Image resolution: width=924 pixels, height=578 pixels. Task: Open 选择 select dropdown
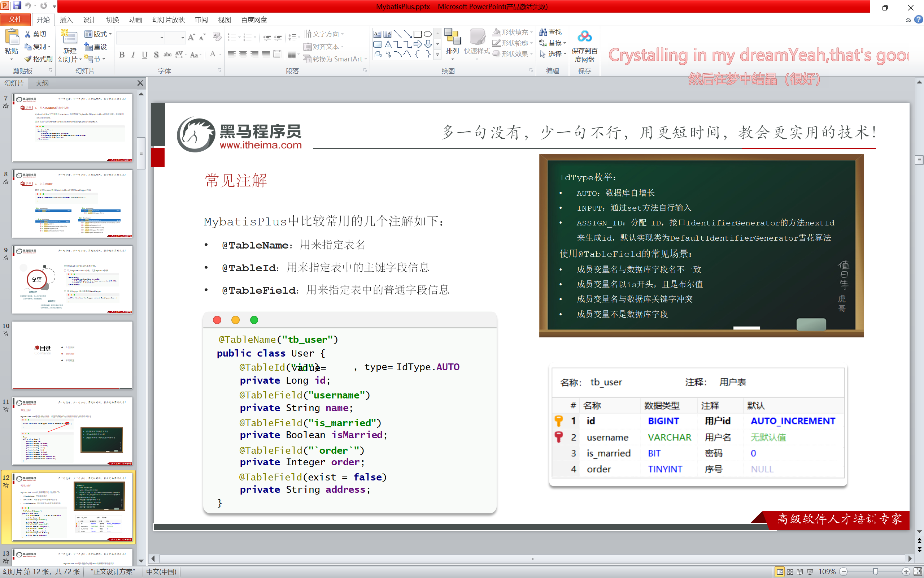click(553, 54)
